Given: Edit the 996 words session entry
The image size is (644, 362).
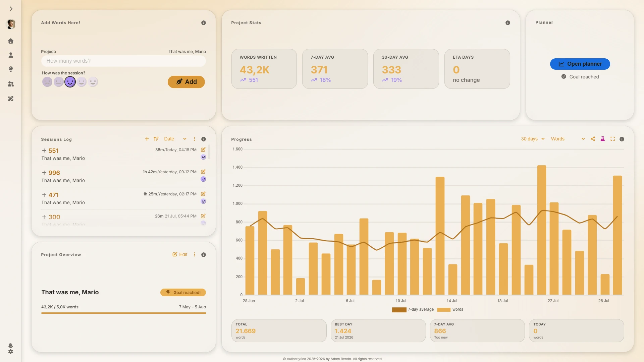Looking at the screenshot, I should tap(203, 172).
